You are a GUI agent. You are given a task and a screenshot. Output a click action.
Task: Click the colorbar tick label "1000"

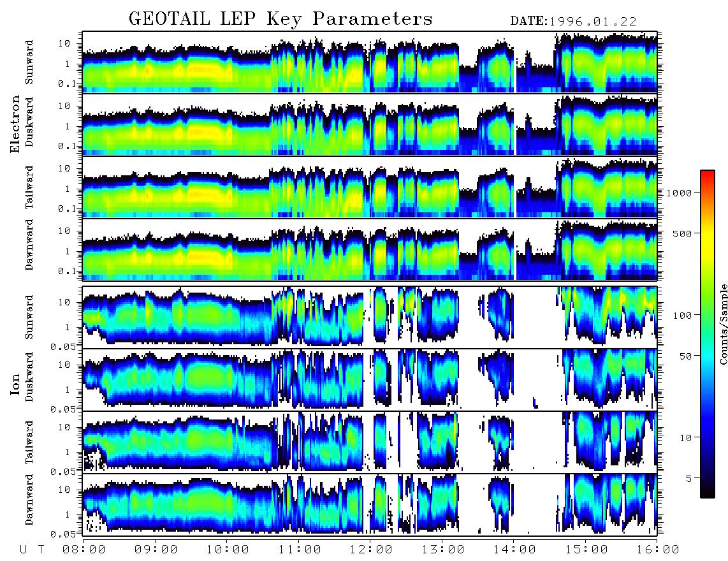[680, 193]
